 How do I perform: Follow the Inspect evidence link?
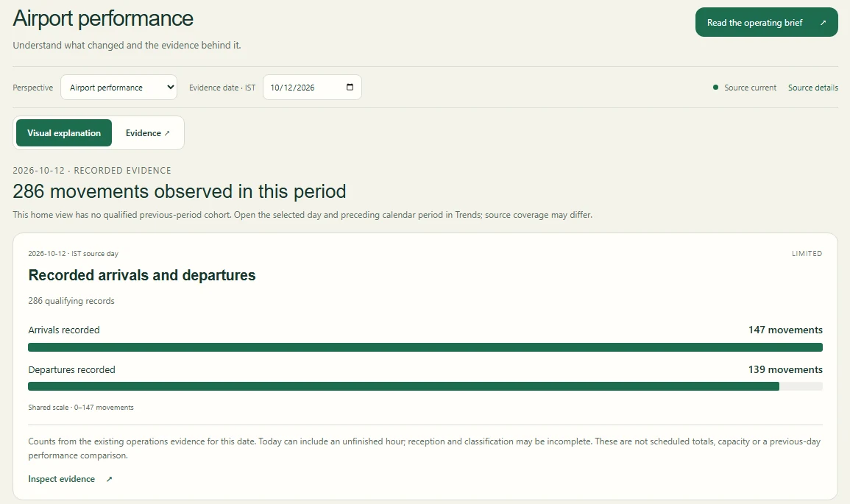(70, 479)
